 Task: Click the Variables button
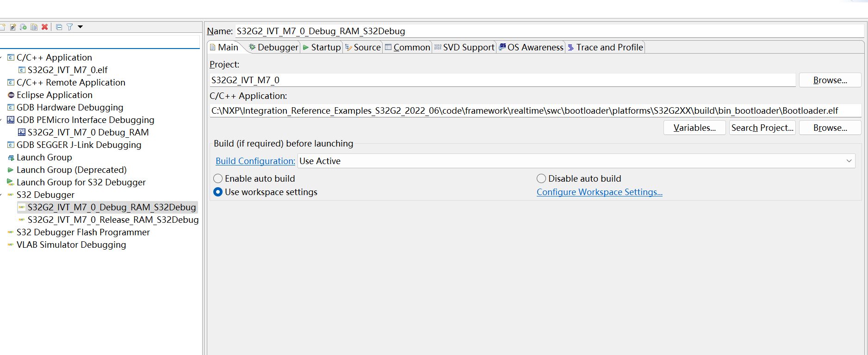tap(694, 128)
